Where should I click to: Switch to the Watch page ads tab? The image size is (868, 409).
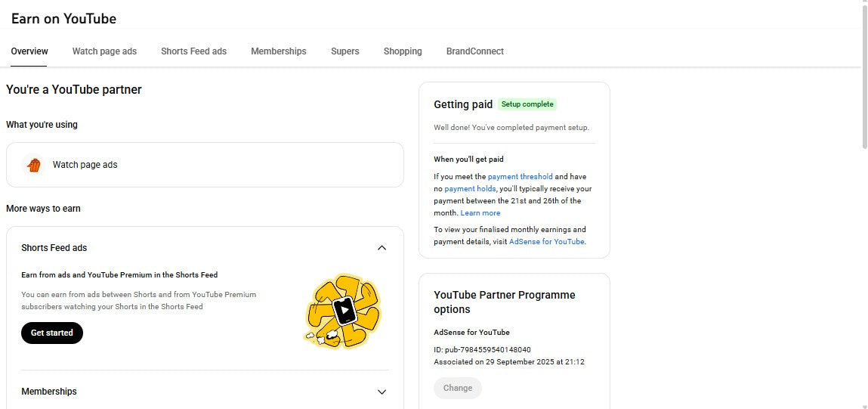coord(104,51)
